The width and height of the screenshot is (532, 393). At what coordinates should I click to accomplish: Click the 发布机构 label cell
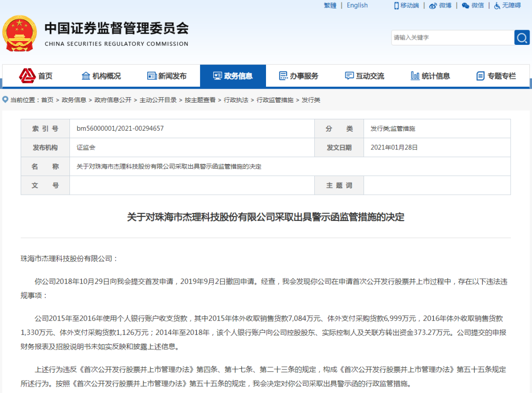(x=45, y=147)
